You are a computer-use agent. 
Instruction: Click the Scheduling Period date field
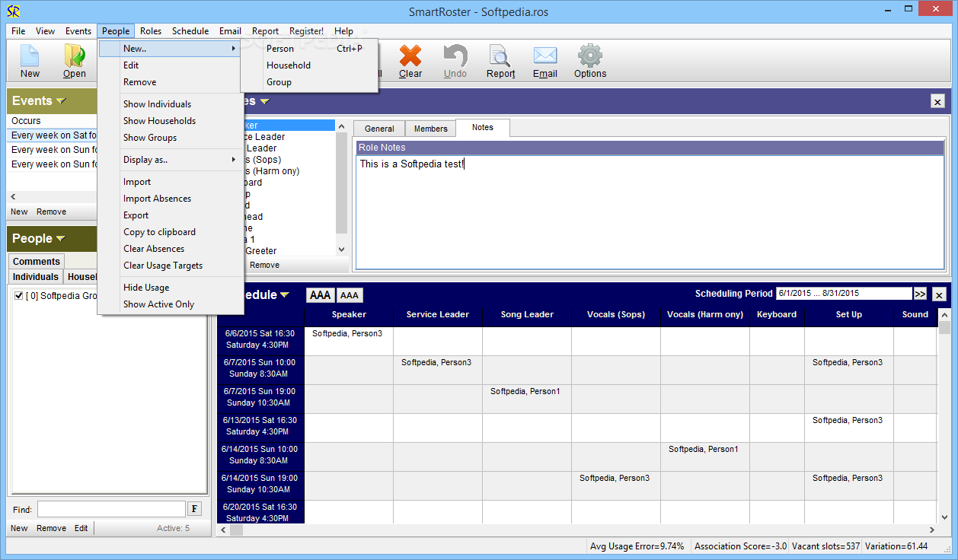point(843,294)
